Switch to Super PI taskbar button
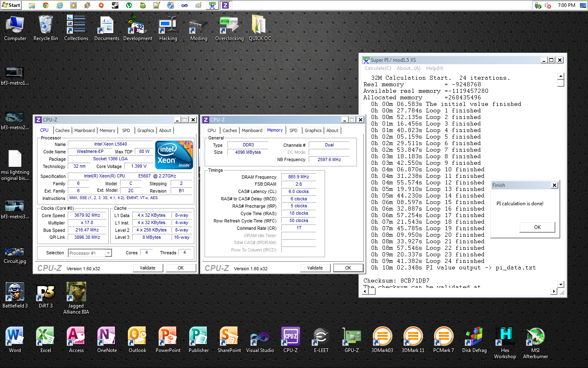Viewport: 588px width, 368px height. click(x=212, y=5)
